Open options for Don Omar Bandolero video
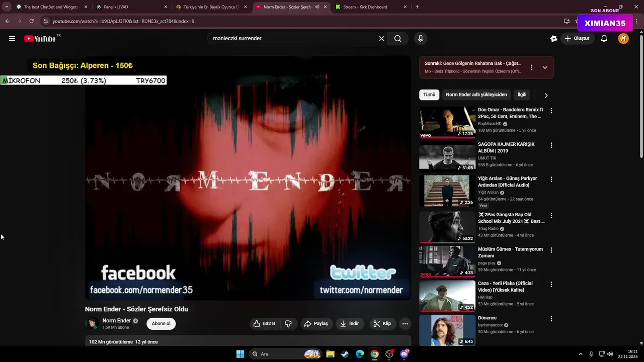 coord(551,111)
